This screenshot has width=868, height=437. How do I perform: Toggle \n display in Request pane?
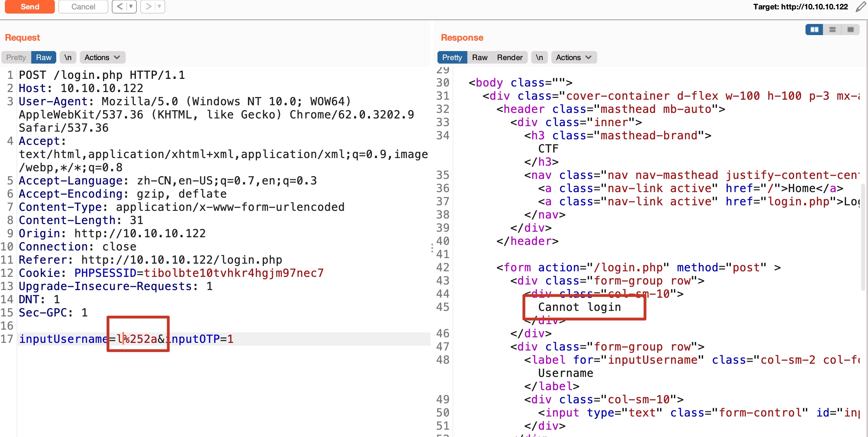tap(68, 57)
